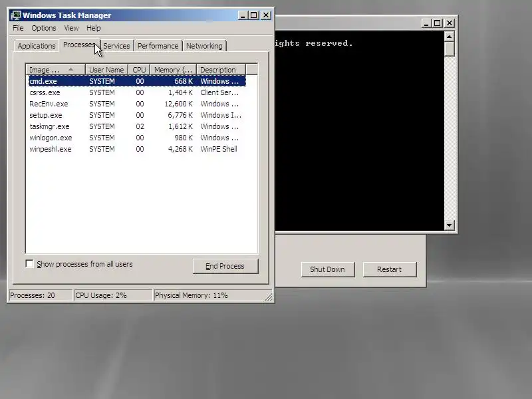This screenshot has height=399, width=532.
Task: Click the Task Manager resize grip
Action: tap(269, 297)
